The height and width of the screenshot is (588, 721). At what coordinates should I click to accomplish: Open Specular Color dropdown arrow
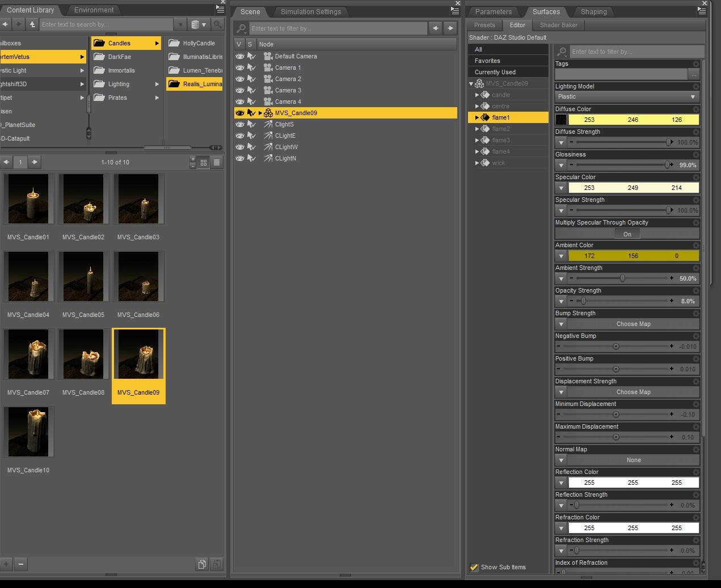tap(561, 188)
